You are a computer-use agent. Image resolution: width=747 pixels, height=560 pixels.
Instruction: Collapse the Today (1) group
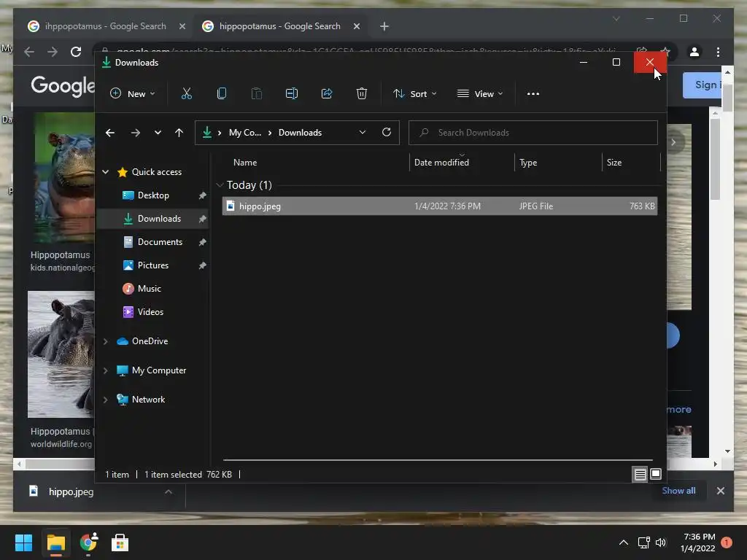(x=220, y=184)
